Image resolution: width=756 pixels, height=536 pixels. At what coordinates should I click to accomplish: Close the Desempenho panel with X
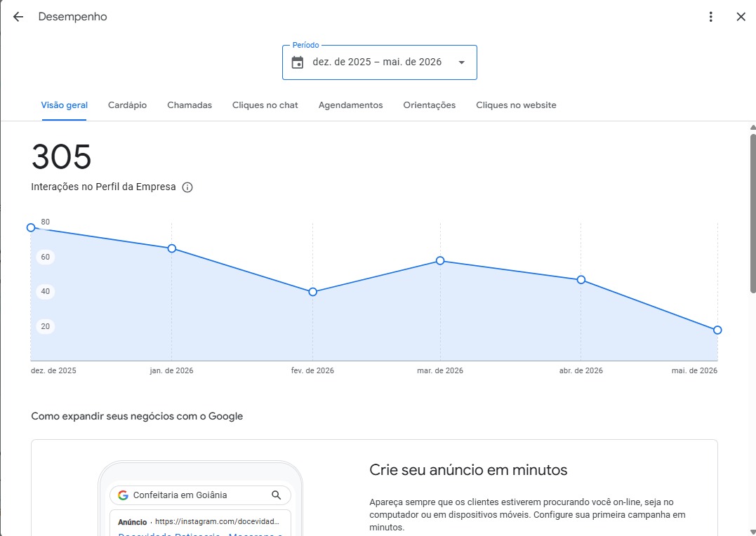tap(741, 17)
